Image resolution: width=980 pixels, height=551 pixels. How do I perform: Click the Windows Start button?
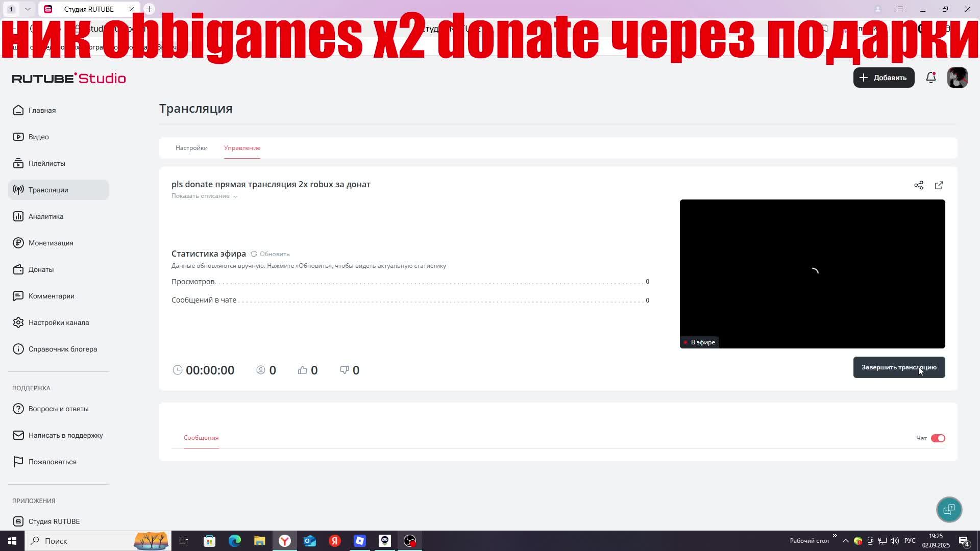pyautogui.click(x=12, y=541)
